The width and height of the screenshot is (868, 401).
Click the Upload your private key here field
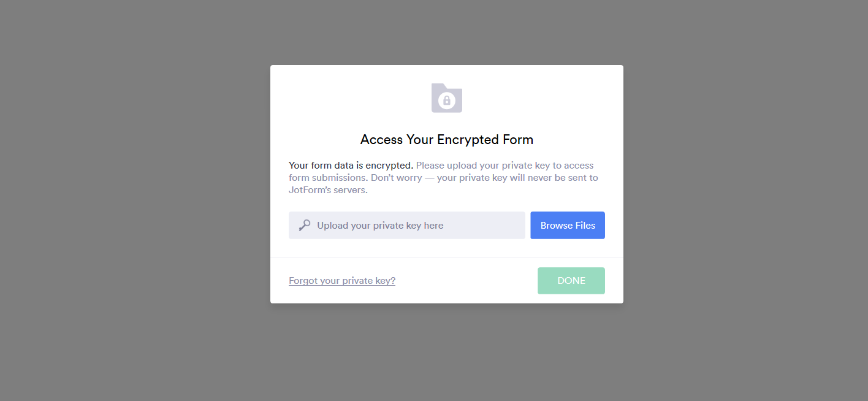(406, 225)
